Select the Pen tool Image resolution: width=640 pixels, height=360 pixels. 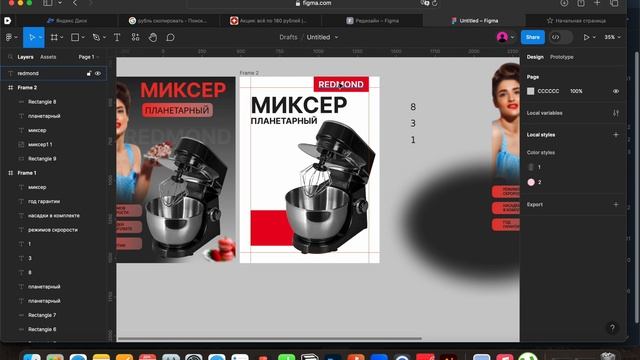(96, 38)
